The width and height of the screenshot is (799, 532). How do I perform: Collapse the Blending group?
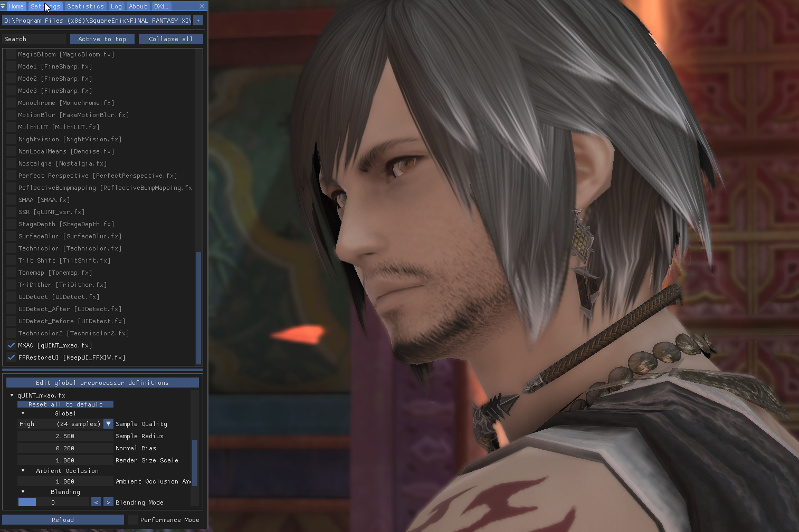click(x=23, y=492)
